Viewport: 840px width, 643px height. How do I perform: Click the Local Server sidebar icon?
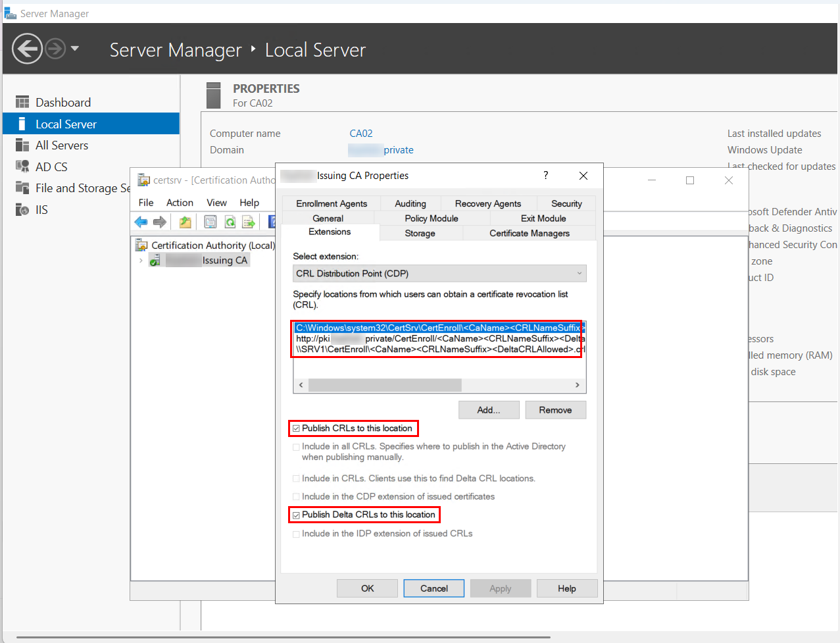[22, 124]
